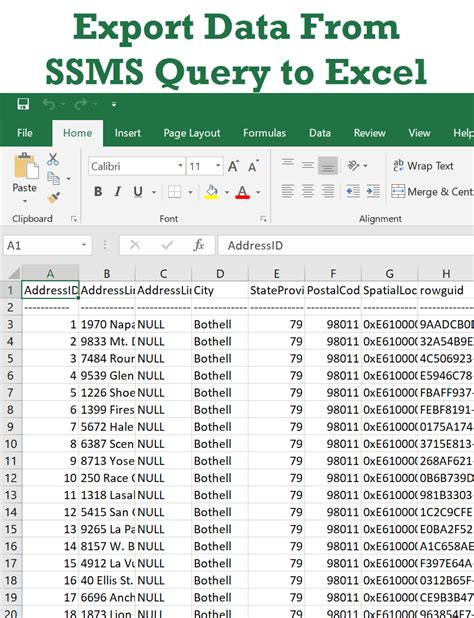
Task: Click Decrease Font Size icon
Action: pyautogui.click(x=253, y=166)
